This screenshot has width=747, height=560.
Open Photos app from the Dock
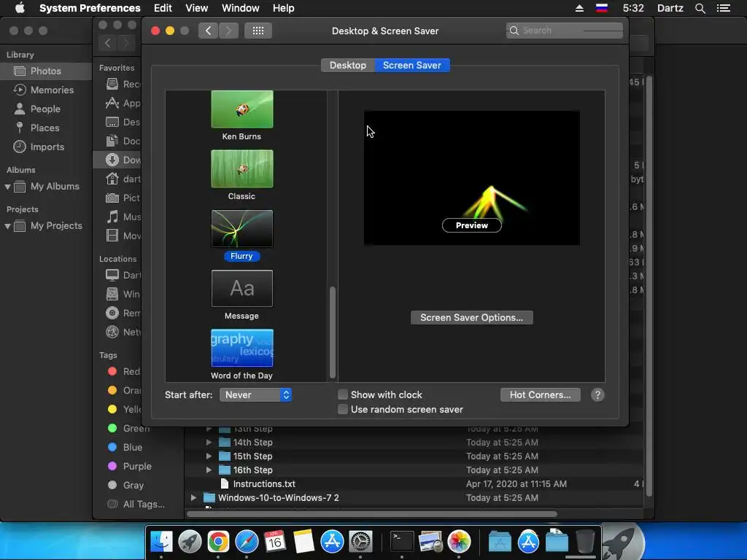point(460,542)
